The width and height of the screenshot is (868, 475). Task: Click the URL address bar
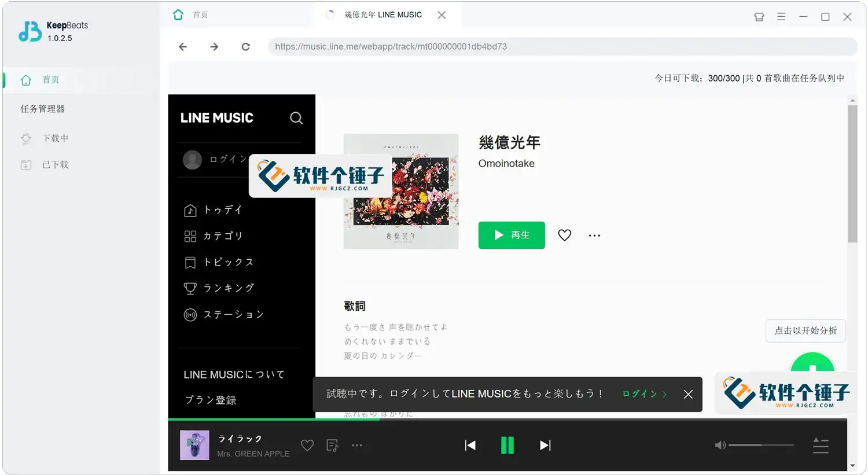pyautogui.click(x=521, y=46)
